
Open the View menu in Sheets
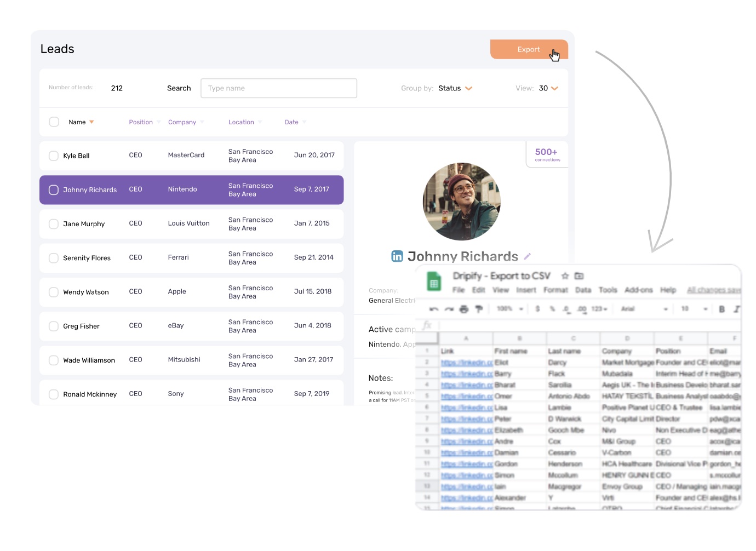[501, 290]
